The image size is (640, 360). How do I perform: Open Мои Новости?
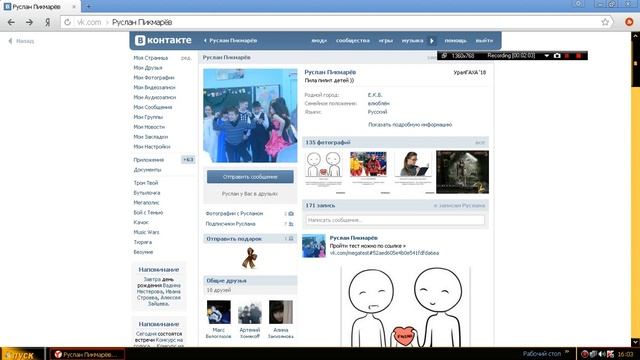pos(149,127)
